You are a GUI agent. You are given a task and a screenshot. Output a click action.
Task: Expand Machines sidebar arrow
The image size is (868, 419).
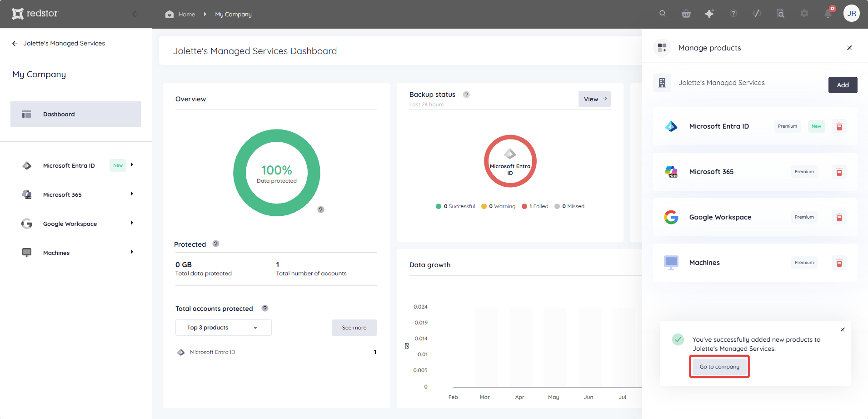(132, 252)
